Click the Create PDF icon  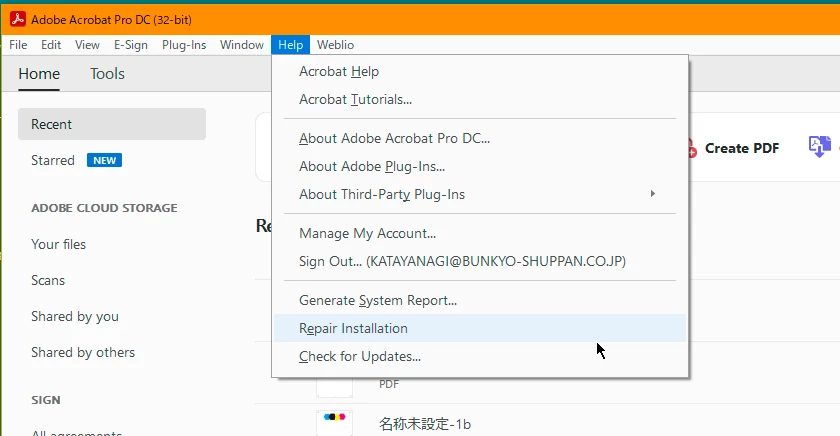[692, 148]
